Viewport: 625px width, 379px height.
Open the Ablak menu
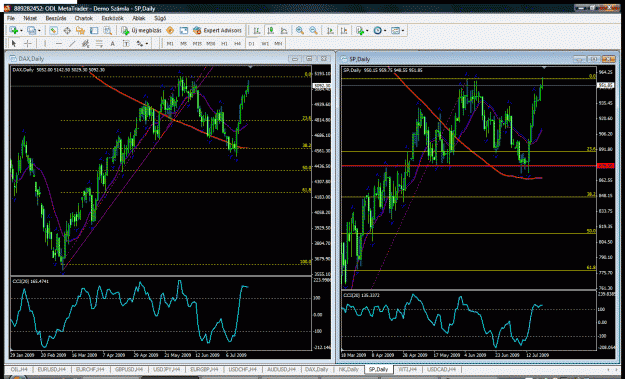[x=139, y=18]
